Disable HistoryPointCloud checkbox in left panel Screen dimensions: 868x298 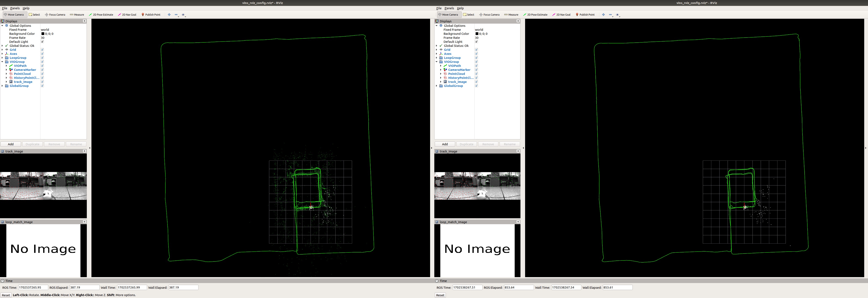(x=43, y=78)
